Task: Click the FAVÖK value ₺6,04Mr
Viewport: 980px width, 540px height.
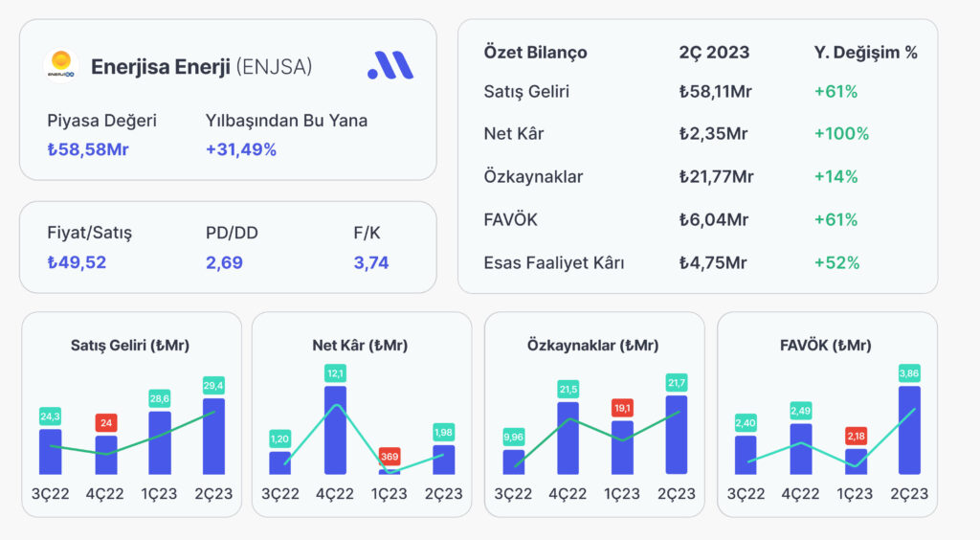Action: click(714, 220)
